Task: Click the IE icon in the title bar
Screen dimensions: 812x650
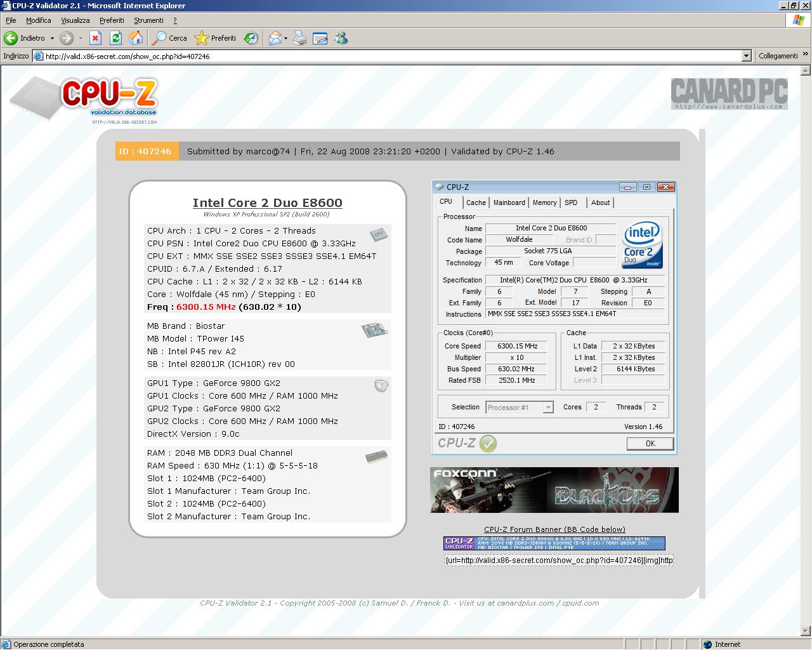Action: click(6, 6)
